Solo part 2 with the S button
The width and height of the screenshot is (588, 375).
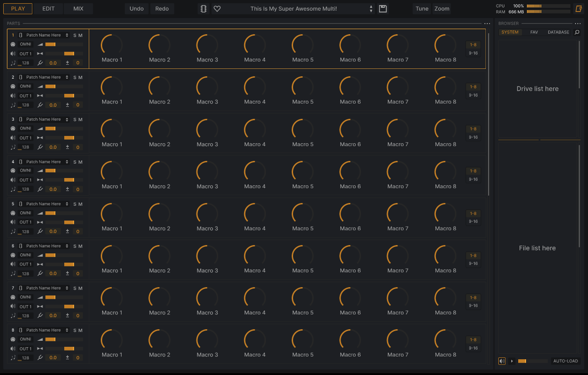pyautogui.click(x=75, y=78)
